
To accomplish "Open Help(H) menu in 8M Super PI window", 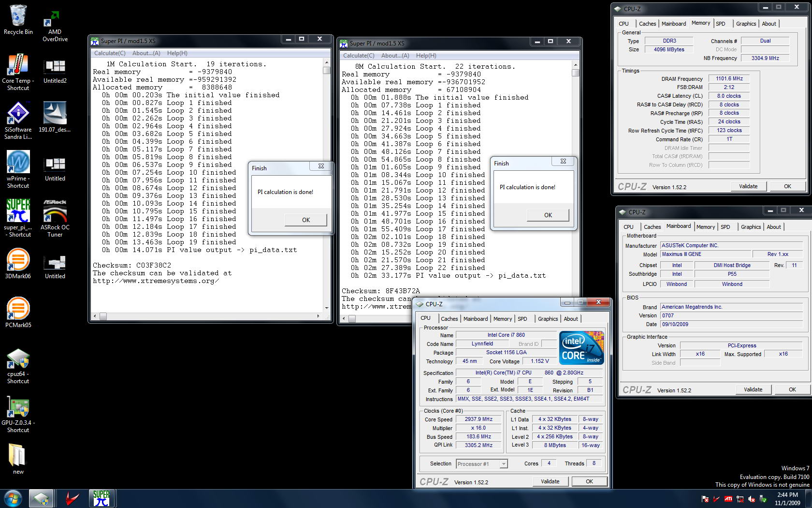I will (426, 56).
